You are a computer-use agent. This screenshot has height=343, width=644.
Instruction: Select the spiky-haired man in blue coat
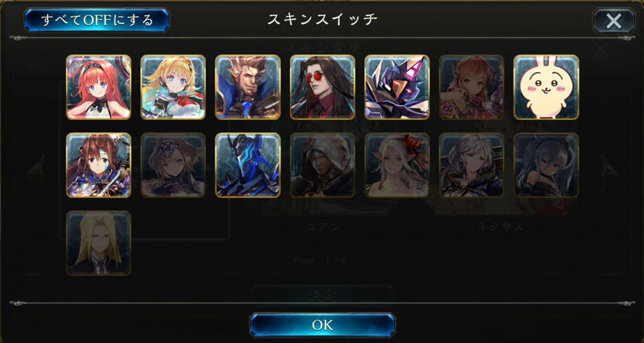pyautogui.click(x=248, y=87)
